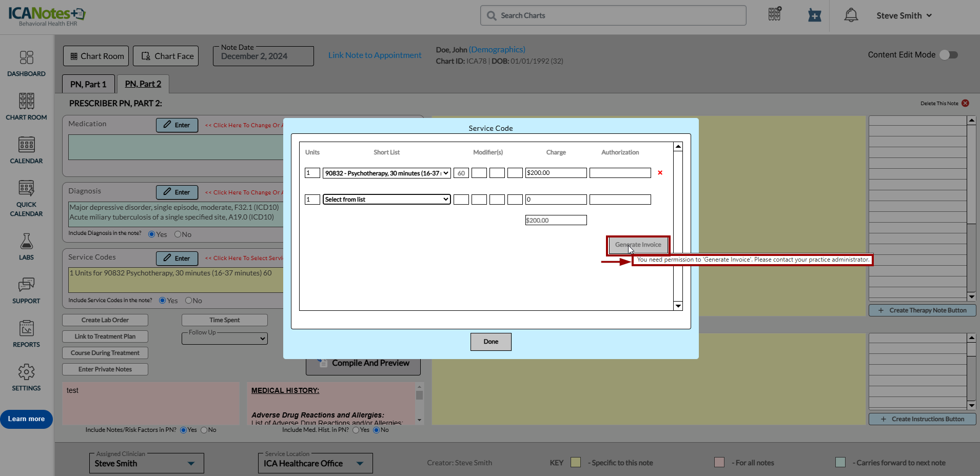Go to Chart Room sidebar icon
The height and width of the screenshot is (476, 980).
[26, 107]
